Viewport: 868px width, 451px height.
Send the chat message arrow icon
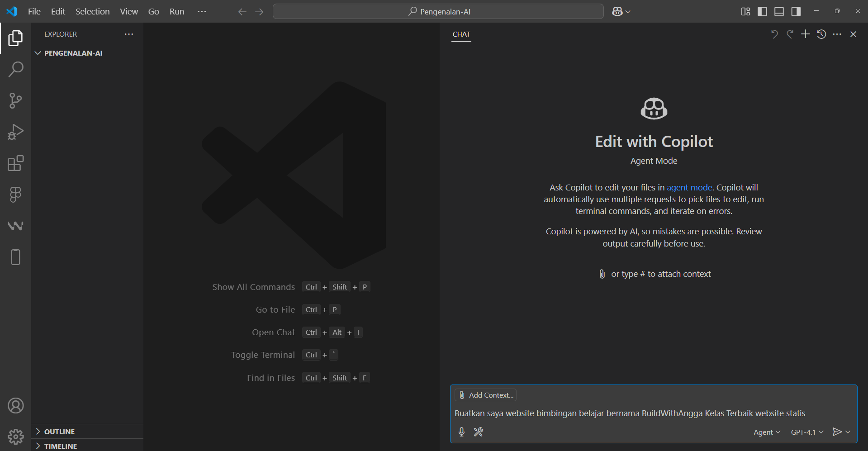(x=837, y=432)
